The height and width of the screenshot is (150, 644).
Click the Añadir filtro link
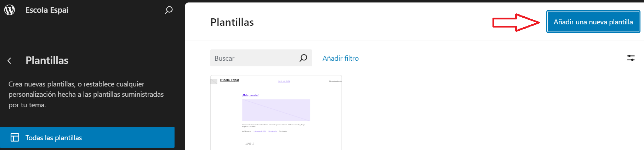tap(340, 58)
